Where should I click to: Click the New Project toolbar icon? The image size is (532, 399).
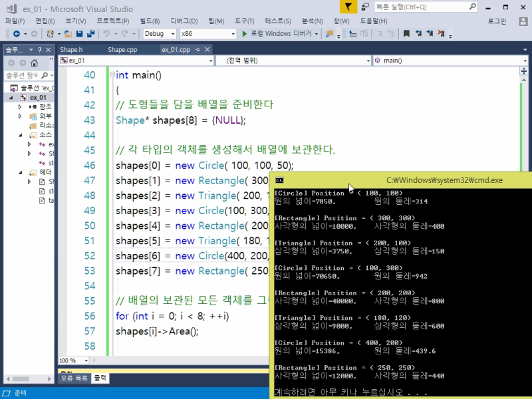[x=50, y=34]
